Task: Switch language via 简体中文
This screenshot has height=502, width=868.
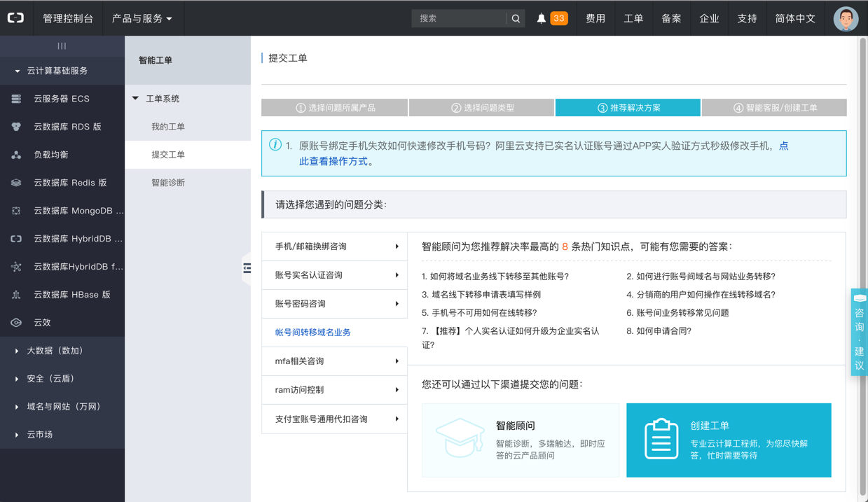Action: tap(795, 19)
